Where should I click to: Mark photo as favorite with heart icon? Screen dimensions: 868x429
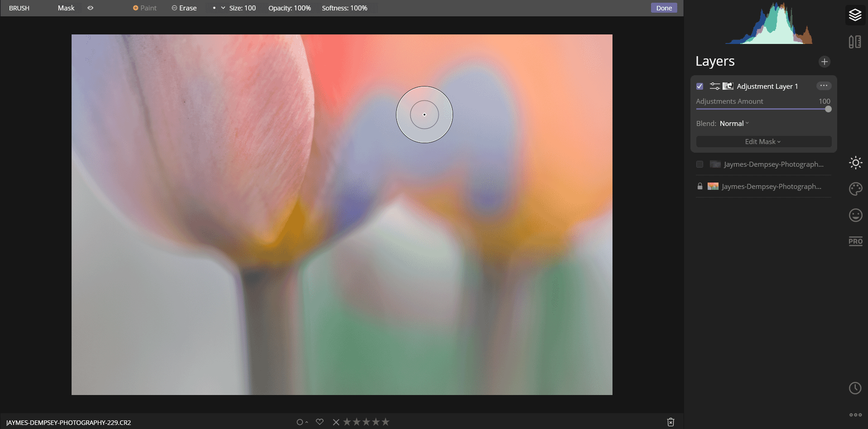coord(320,422)
